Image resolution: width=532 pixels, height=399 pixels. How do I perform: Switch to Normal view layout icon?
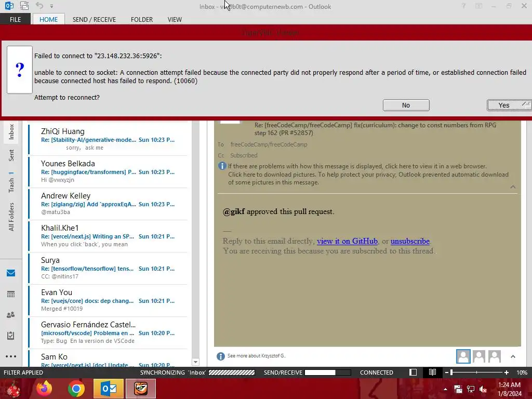pos(413,373)
